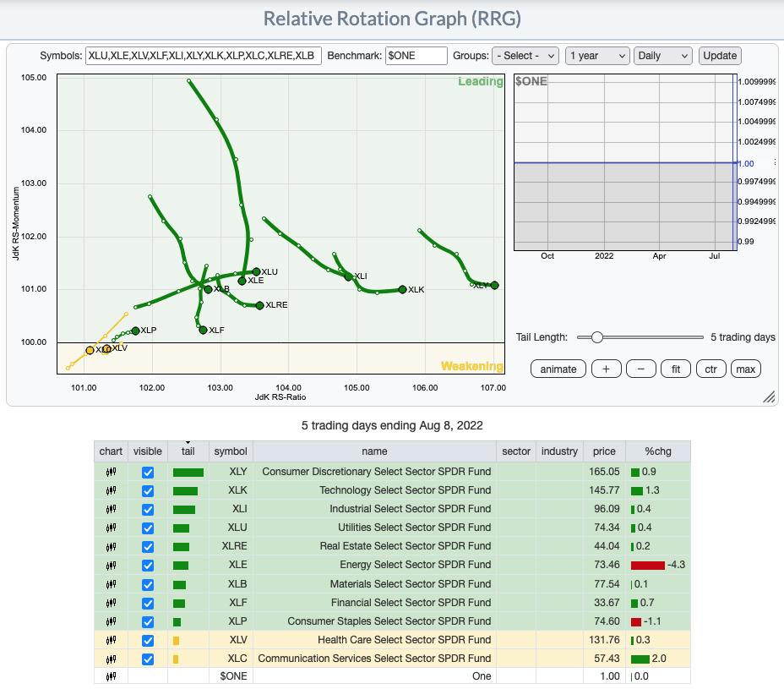Sort table by name column header
The width and height of the screenshot is (784, 689).
point(374,451)
